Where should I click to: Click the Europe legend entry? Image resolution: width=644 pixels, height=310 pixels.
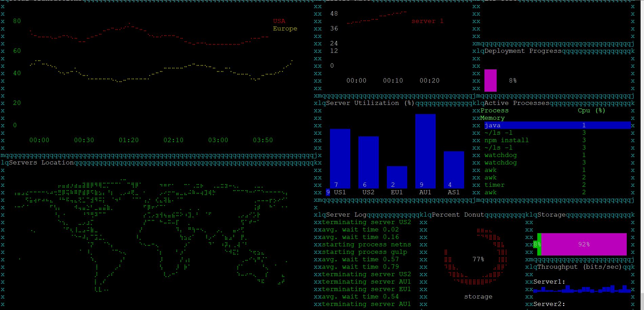pos(285,28)
